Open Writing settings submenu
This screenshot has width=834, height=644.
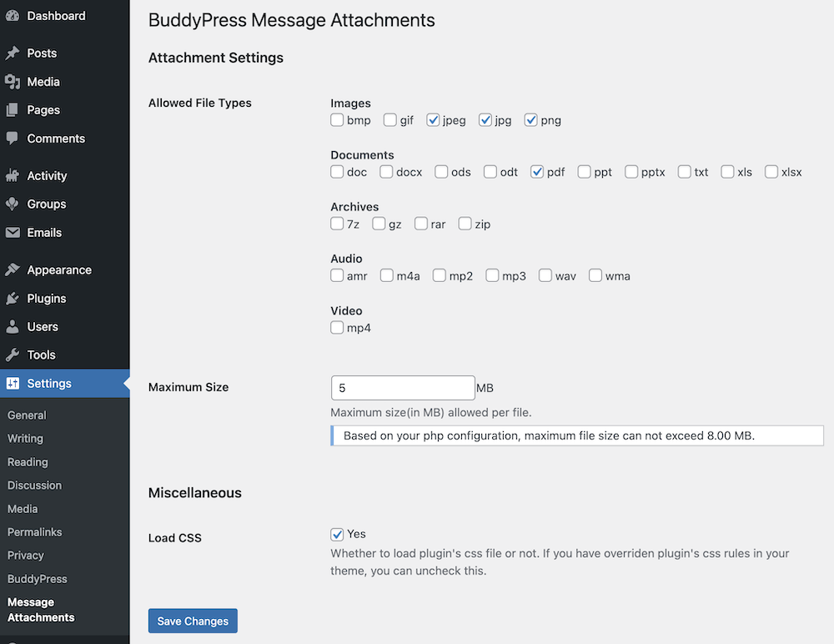[x=26, y=439]
